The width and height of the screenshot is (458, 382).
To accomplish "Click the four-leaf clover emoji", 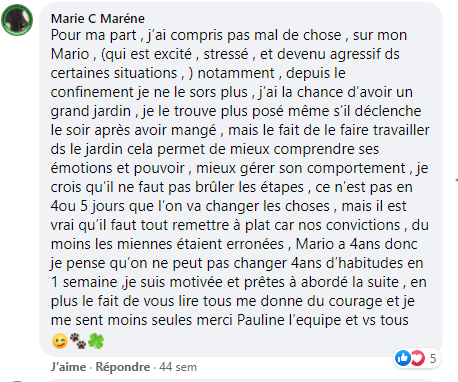I will tap(96, 341).
